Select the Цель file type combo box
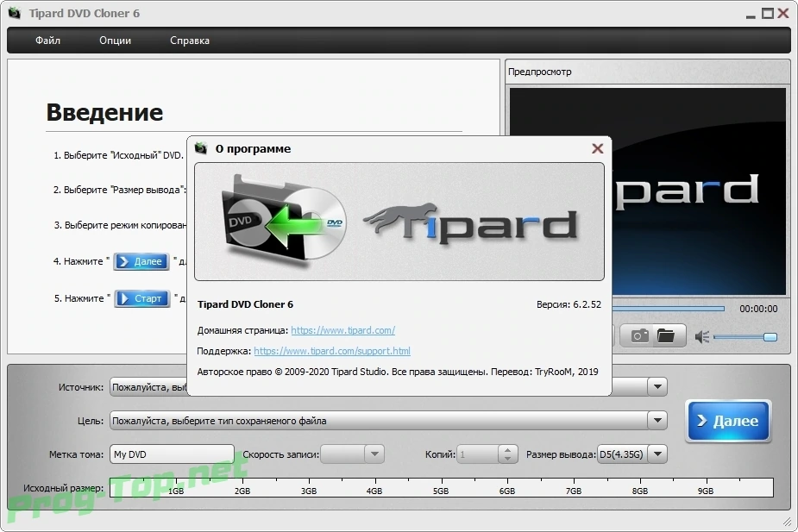The width and height of the screenshot is (798, 532). point(388,421)
